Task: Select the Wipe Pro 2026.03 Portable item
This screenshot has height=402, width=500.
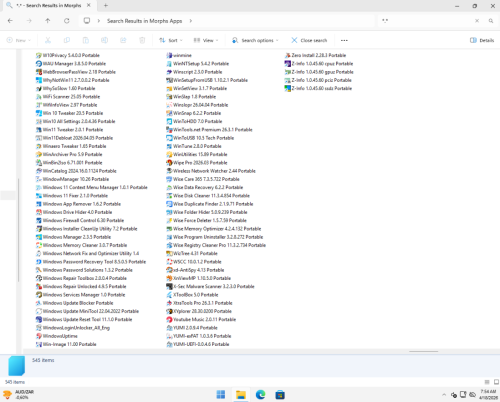Action: point(197,163)
